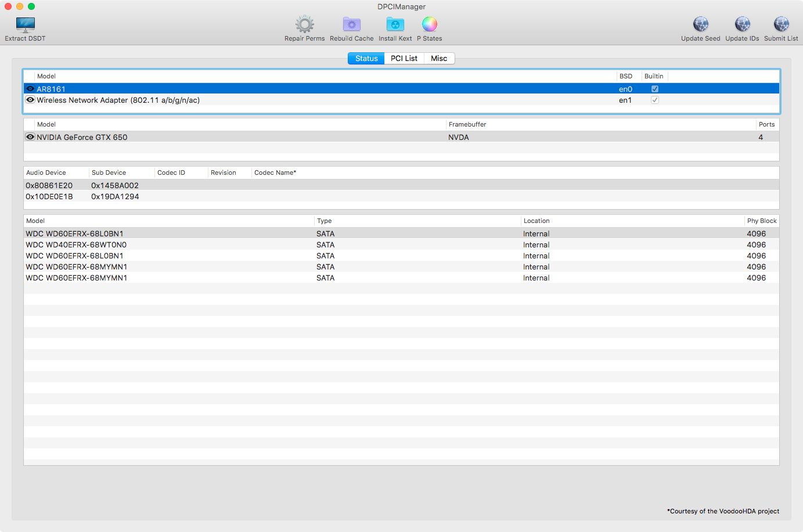803x532 pixels.
Task: Open the P States color wheel
Action: click(429, 24)
